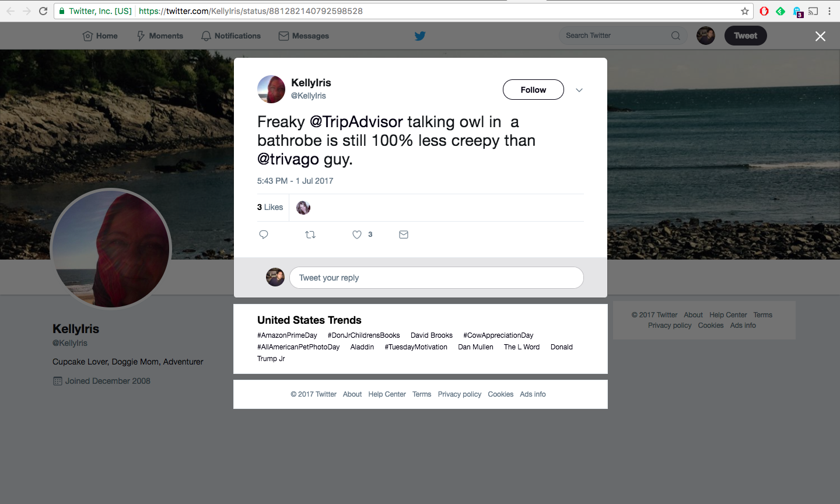Click the browser address bar URL

[x=251, y=11]
